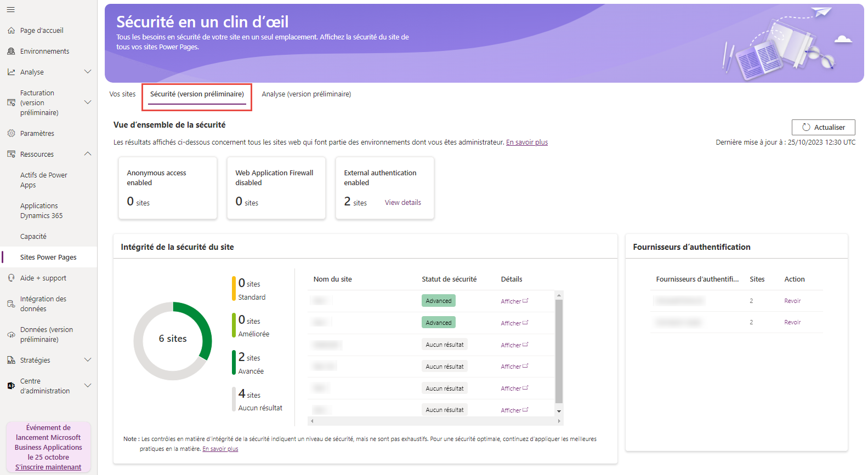Click the site table vertical scrollbar down arrow
The height and width of the screenshot is (475, 868).
tap(559, 411)
